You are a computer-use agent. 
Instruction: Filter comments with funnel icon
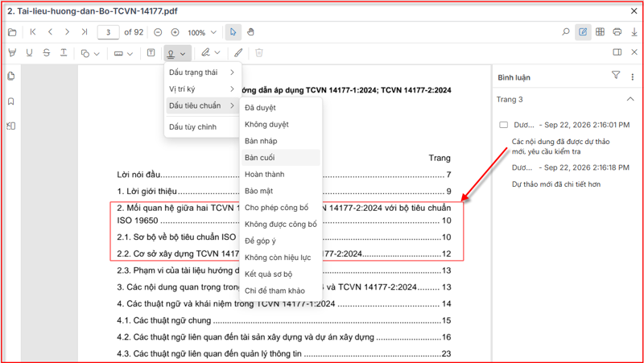pos(615,75)
